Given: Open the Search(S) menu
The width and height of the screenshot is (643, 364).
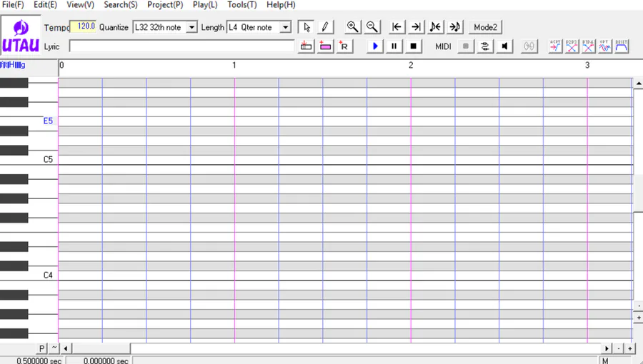Looking at the screenshot, I should click(x=121, y=5).
